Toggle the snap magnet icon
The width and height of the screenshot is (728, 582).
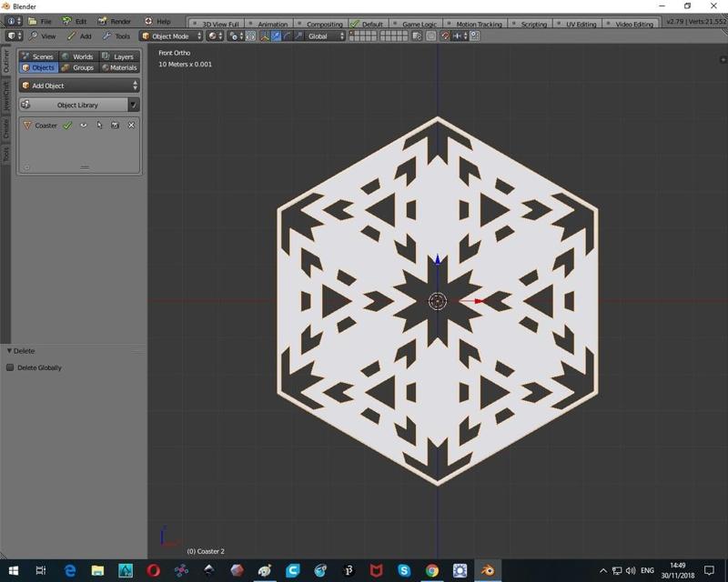pos(445,35)
